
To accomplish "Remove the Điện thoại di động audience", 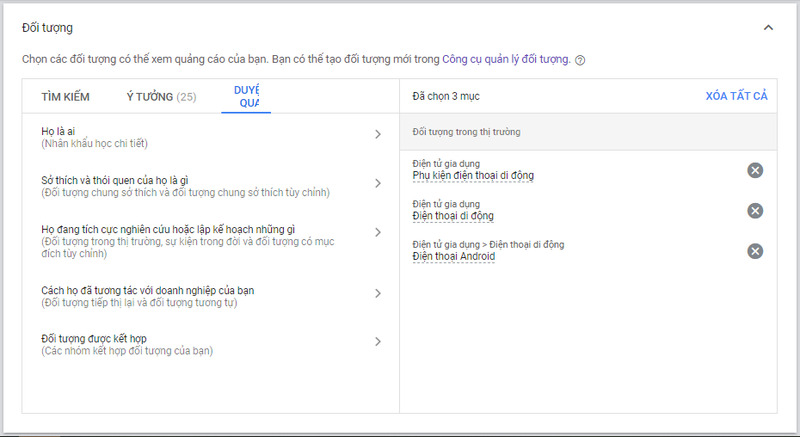I will click(755, 210).
